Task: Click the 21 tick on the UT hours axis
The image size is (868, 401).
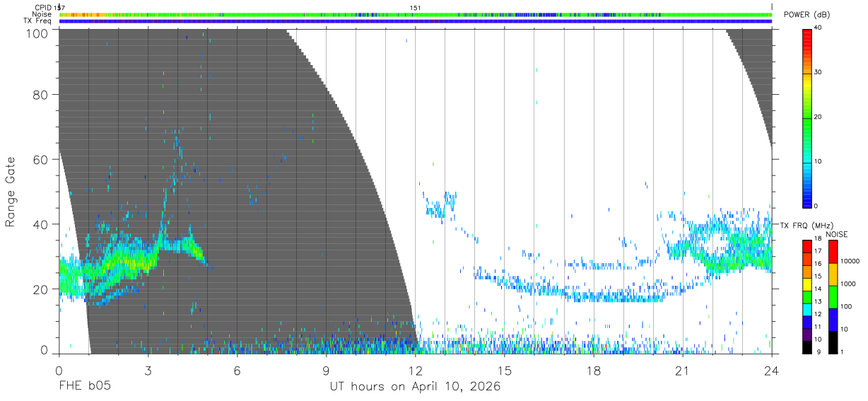Action: pyautogui.click(x=683, y=371)
